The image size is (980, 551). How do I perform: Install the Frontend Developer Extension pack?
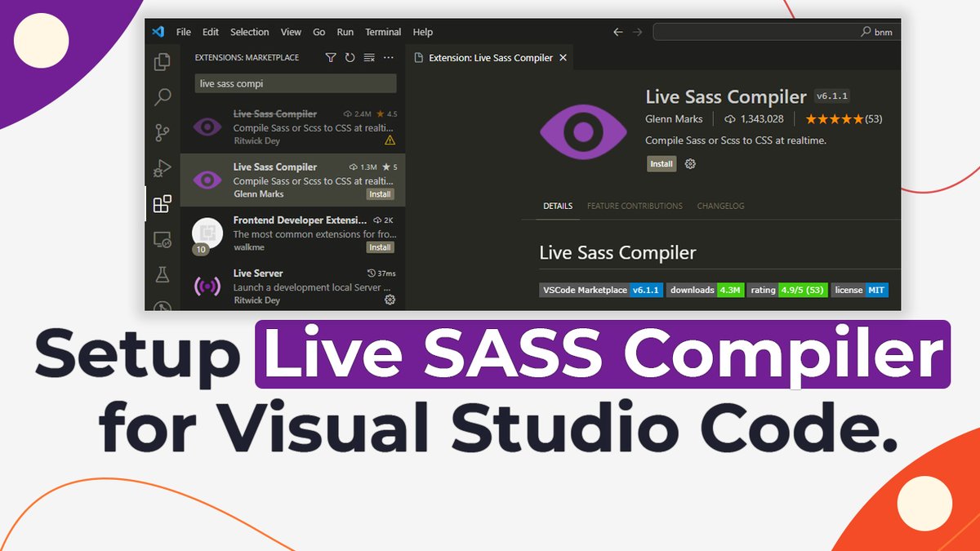[x=380, y=247]
